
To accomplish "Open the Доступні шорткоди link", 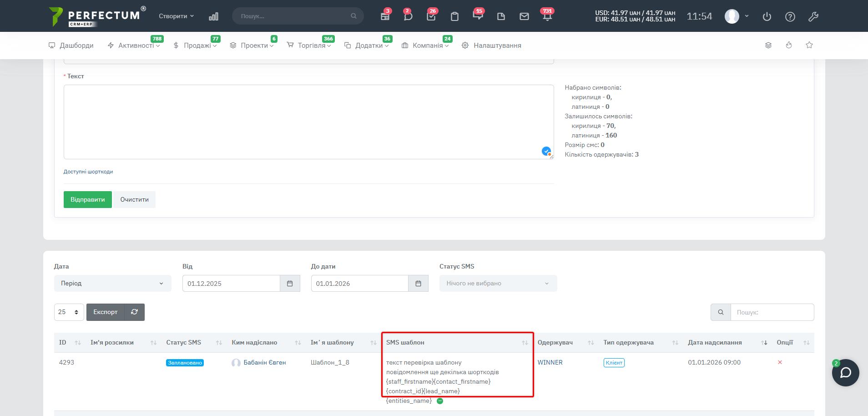I will tap(88, 172).
